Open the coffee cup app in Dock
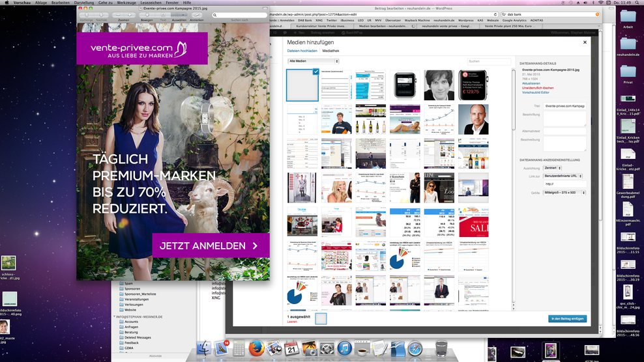The image size is (644, 362). pyautogui.click(x=362, y=348)
